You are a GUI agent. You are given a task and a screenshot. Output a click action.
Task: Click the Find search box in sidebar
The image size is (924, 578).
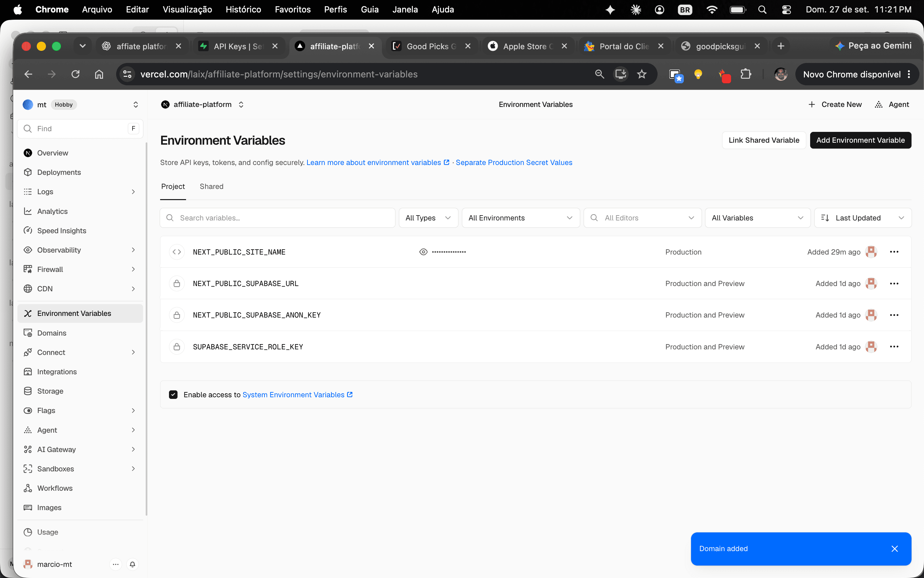[x=80, y=129]
